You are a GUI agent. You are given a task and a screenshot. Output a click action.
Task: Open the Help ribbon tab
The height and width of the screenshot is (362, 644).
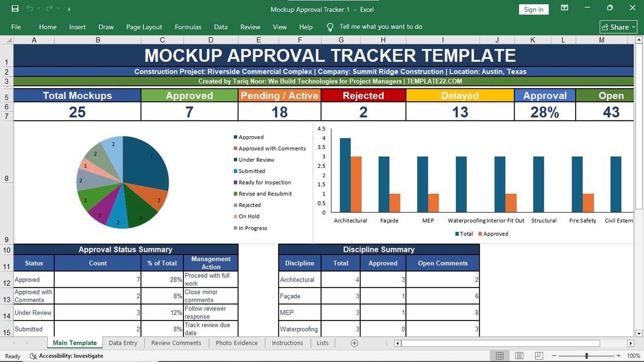(306, 27)
